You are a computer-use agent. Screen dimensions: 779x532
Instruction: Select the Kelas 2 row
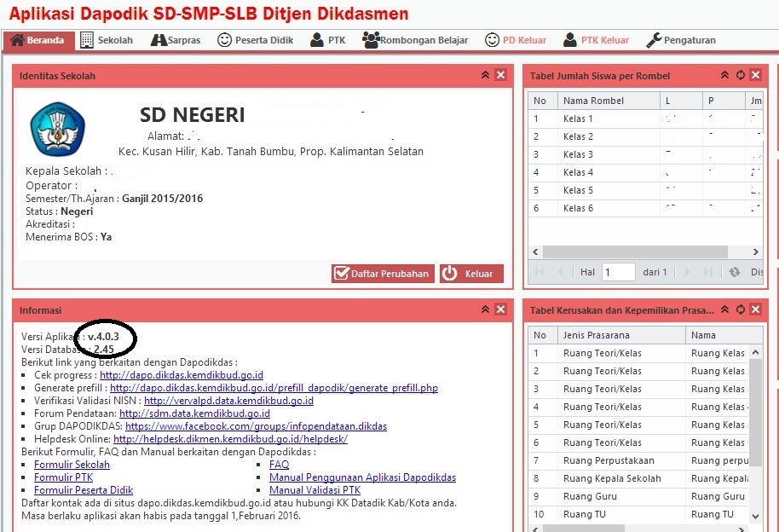pyautogui.click(x=645, y=136)
